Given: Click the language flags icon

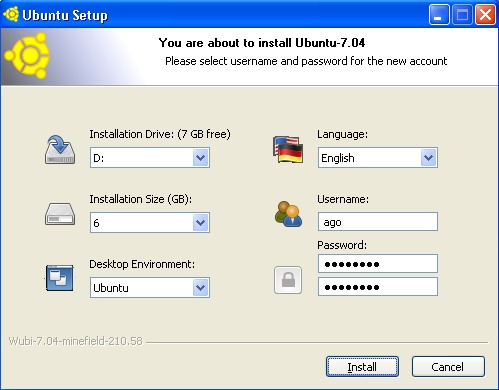Looking at the screenshot, I should pyautogui.click(x=288, y=149).
